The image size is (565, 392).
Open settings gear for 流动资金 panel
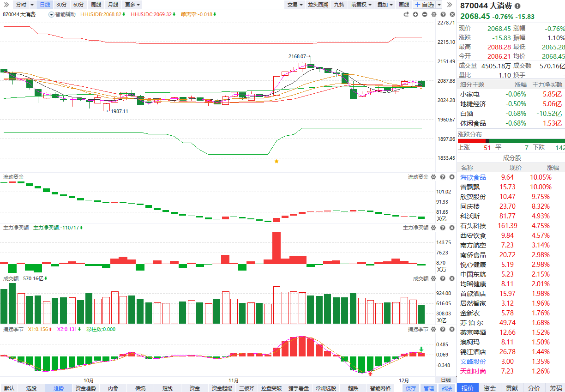point(433,177)
